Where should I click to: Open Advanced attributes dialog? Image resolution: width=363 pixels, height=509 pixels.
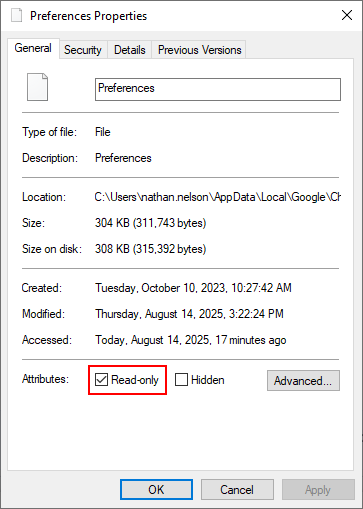point(303,380)
